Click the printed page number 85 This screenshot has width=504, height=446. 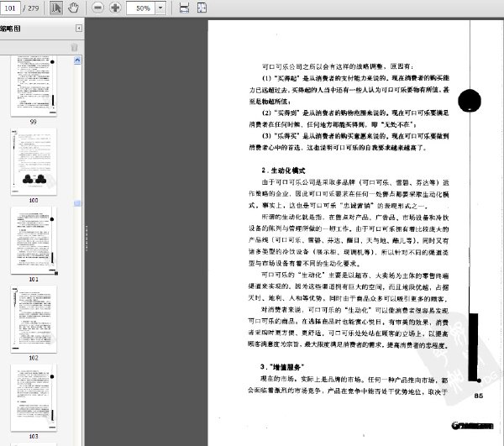pos(478,396)
